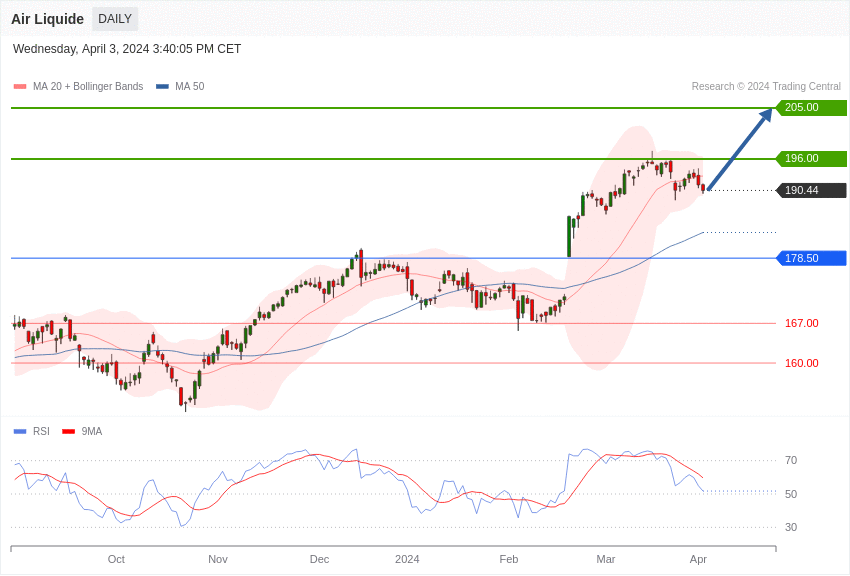Select the blue 178.50 pivot tag

click(x=811, y=258)
